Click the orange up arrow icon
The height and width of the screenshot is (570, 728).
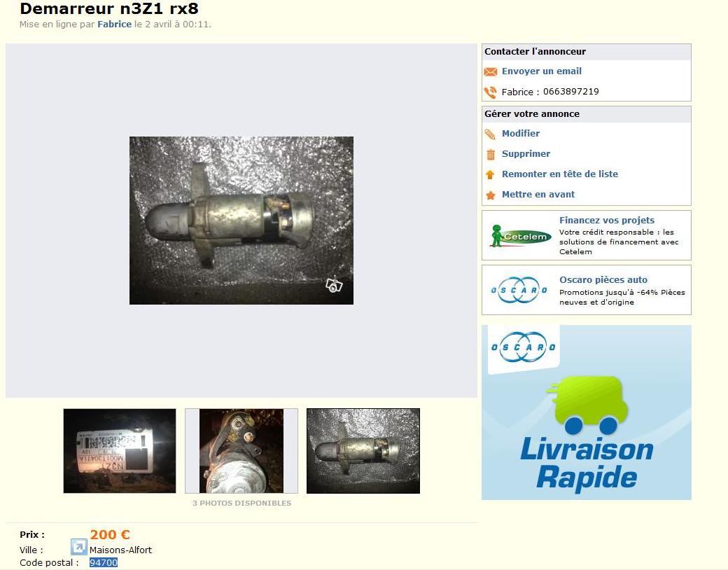[491, 174]
